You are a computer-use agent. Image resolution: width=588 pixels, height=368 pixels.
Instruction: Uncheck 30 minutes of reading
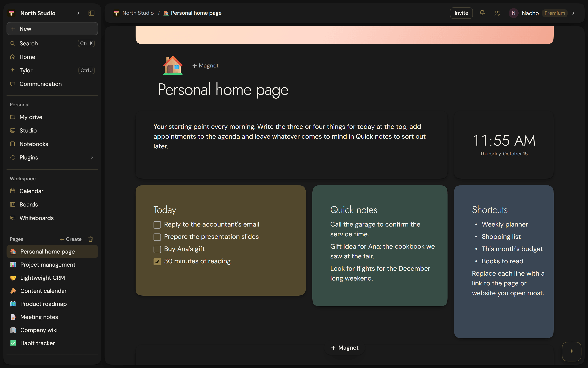click(157, 262)
